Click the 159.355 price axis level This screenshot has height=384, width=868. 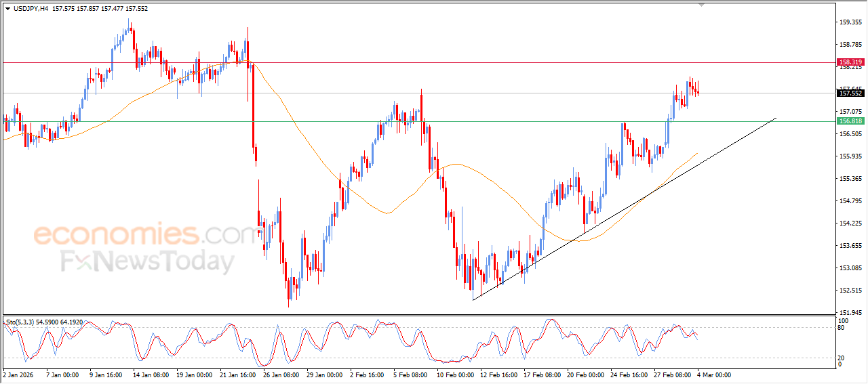tap(850, 22)
